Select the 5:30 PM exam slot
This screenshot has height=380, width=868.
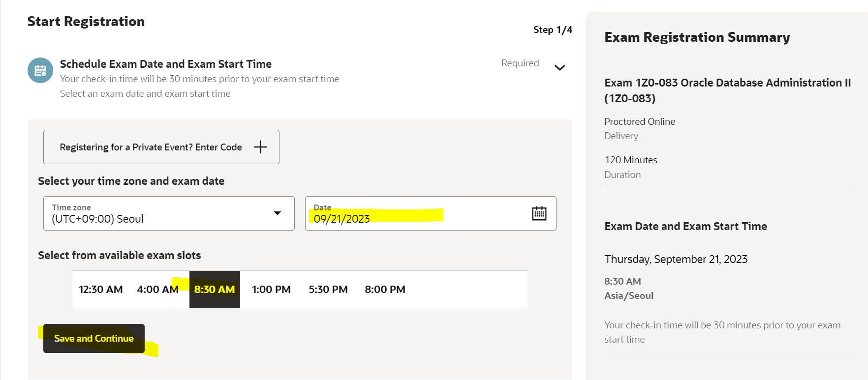[x=328, y=290]
